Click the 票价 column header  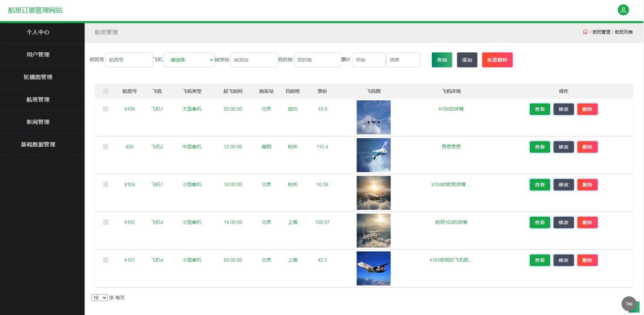pyautogui.click(x=322, y=91)
